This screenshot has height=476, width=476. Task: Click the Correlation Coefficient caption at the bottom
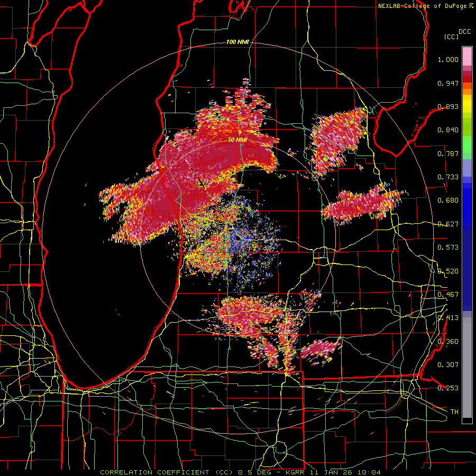coord(240,472)
